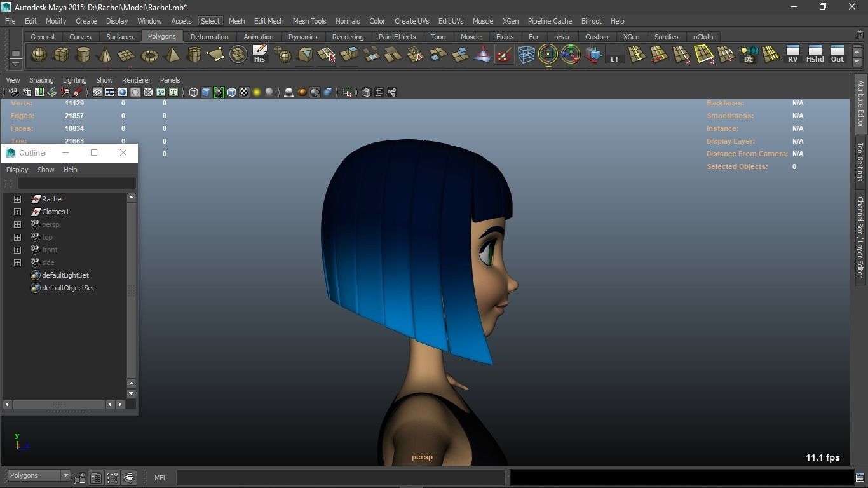Click the blue wireframe lattice cube icon
Image resolution: width=868 pixels, height=488 pixels.
[526, 55]
